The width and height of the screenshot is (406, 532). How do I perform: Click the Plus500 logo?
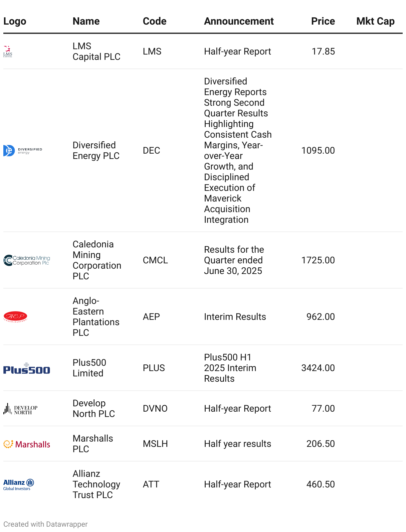(x=27, y=368)
